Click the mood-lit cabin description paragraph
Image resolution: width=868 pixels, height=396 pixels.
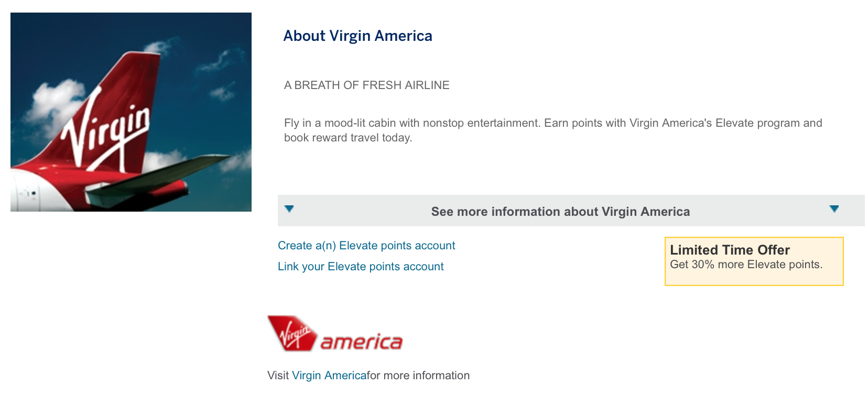pos(553,130)
